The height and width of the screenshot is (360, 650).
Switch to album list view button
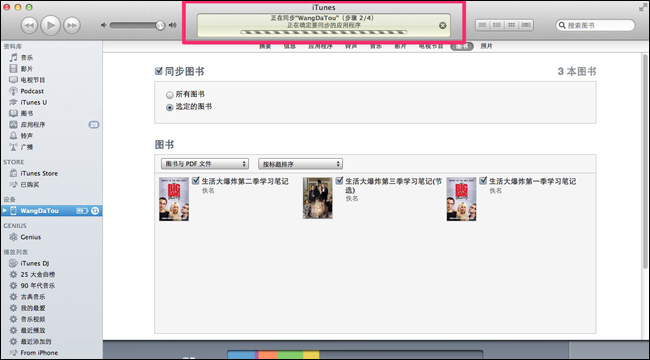497,25
